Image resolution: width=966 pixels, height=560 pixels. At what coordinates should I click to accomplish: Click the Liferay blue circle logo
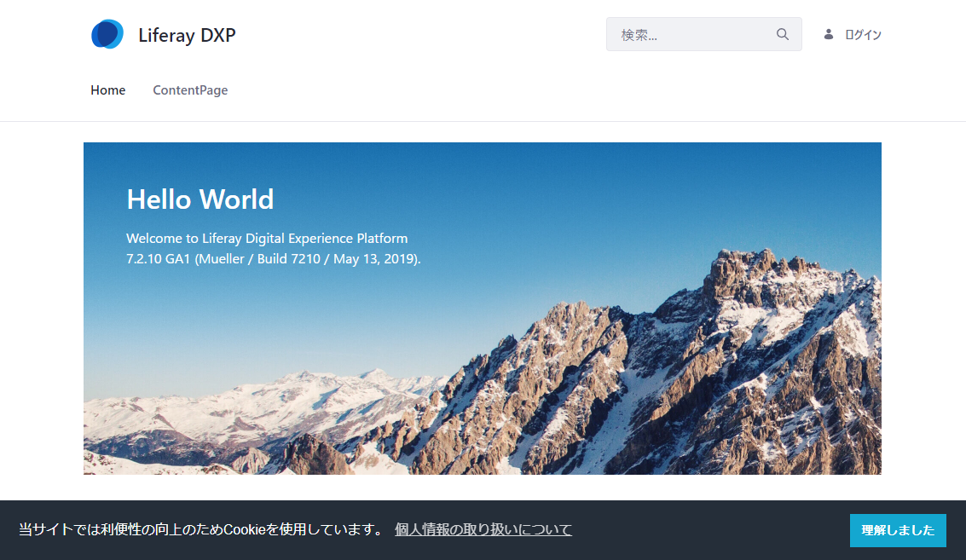click(107, 34)
